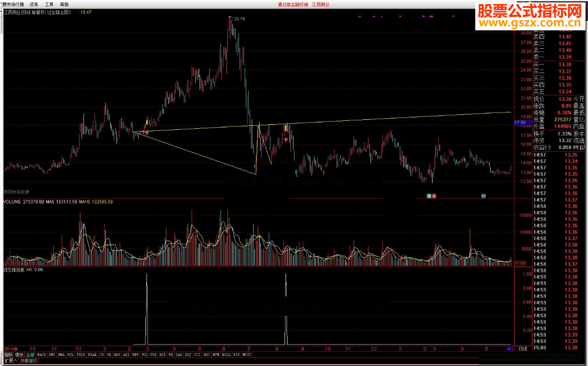Select the MTM indicator tab
This screenshot has width=588, height=366.
216,355
